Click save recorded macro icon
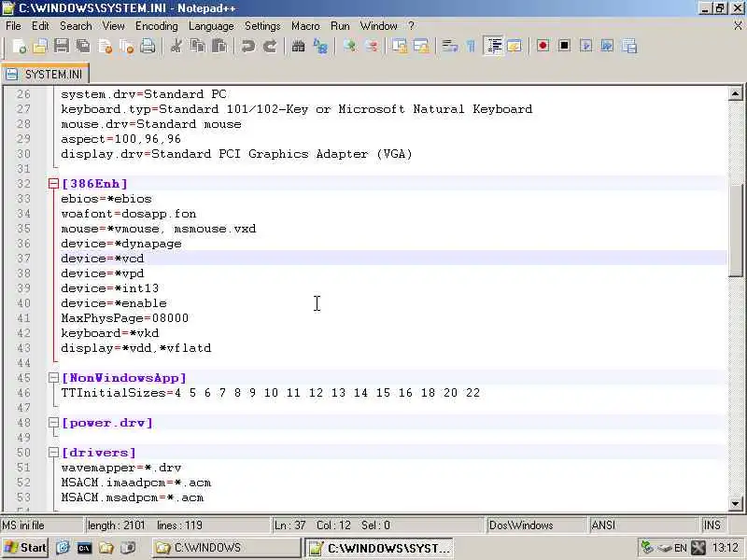747x560 pixels. (629, 46)
